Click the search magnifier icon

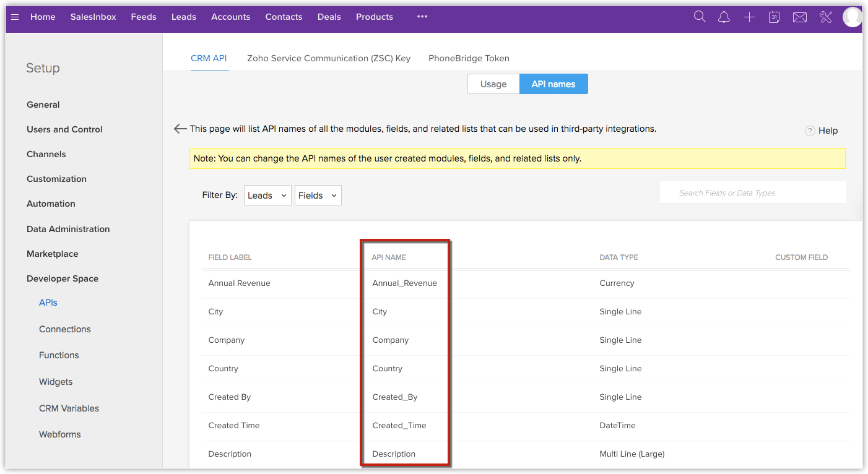(x=700, y=17)
